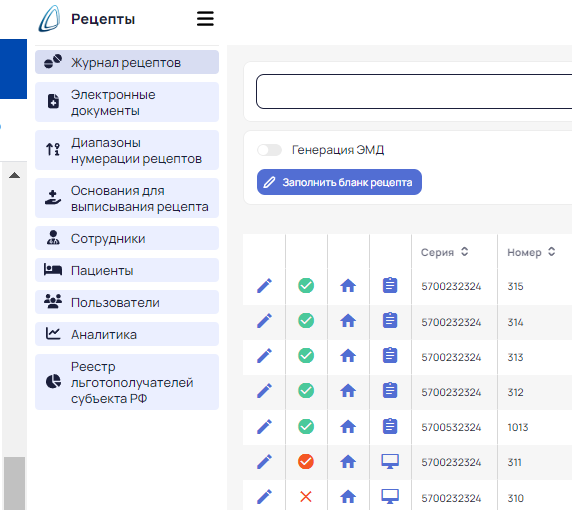Screen dimensions: 572x510
Task: Click the home icon in recipe 313 row
Action: pos(348,356)
